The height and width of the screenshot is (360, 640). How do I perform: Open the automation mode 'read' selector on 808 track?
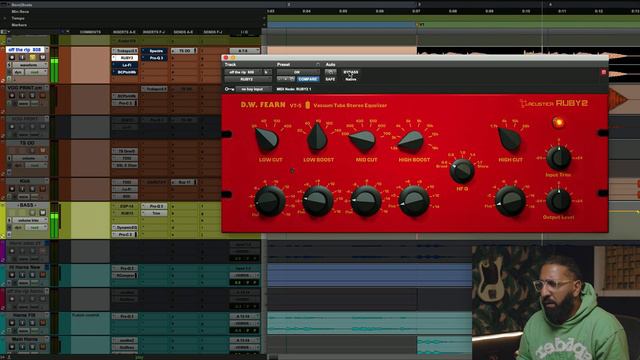pyautogui.click(x=36, y=72)
